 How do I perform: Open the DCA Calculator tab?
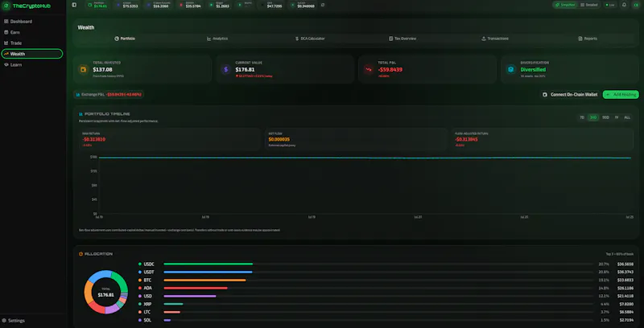click(310, 39)
